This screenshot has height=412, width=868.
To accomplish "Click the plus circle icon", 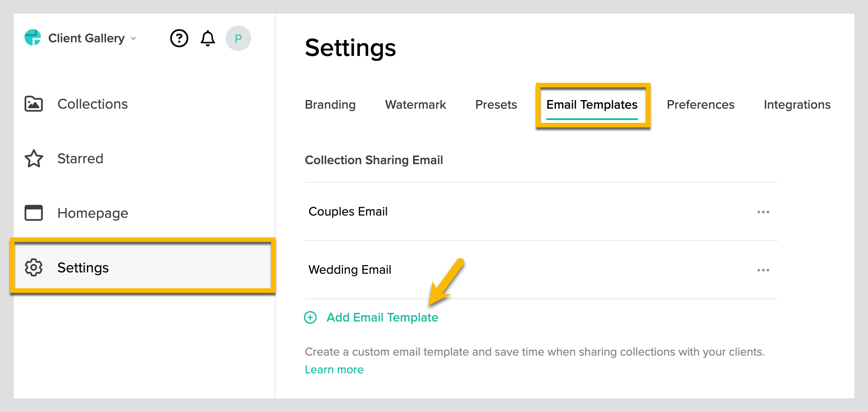I will (x=310, y=317).
